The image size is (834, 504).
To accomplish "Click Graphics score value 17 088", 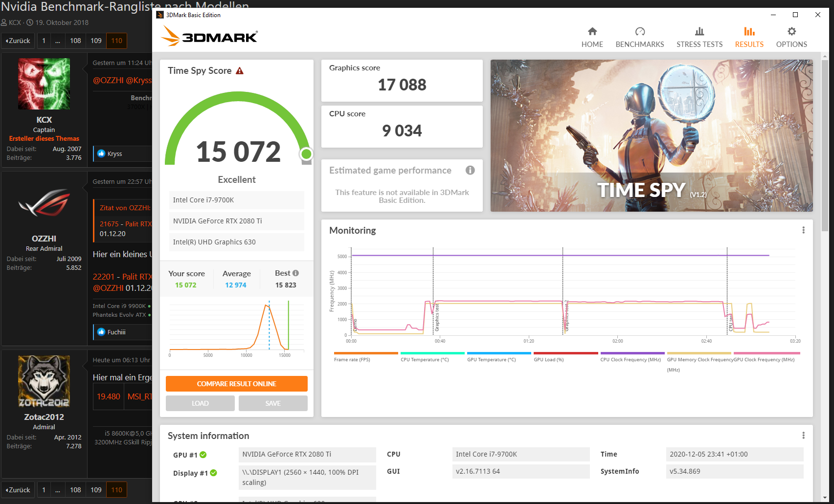I will 402,85.
